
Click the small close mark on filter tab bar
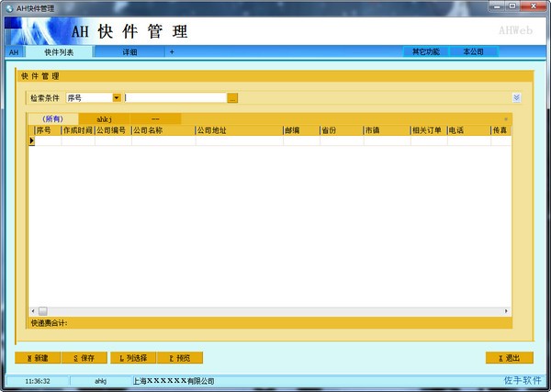(506, 119)
